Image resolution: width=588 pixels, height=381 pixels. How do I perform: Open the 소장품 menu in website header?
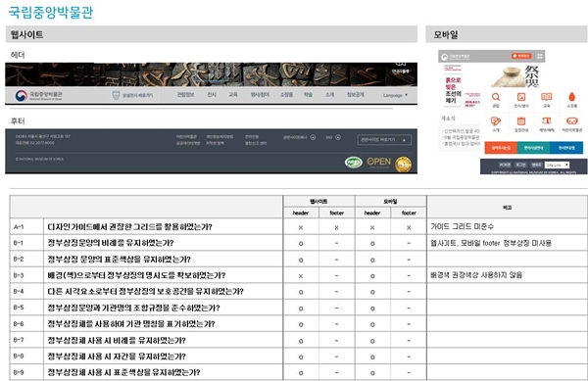click(286, 95)
